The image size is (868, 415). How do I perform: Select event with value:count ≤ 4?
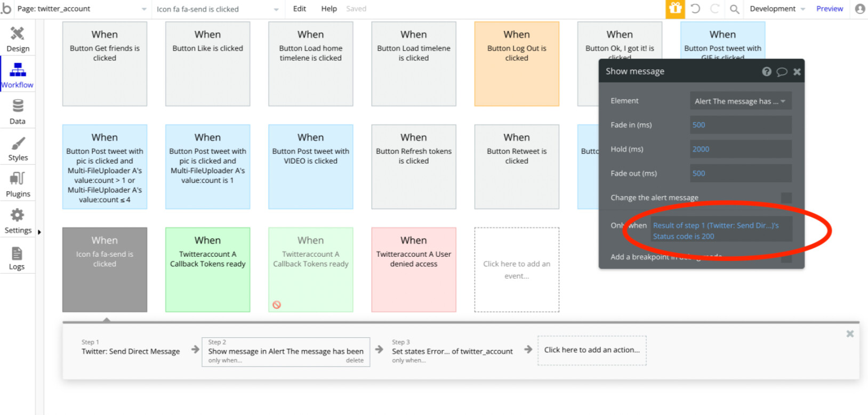coord(105,167)
